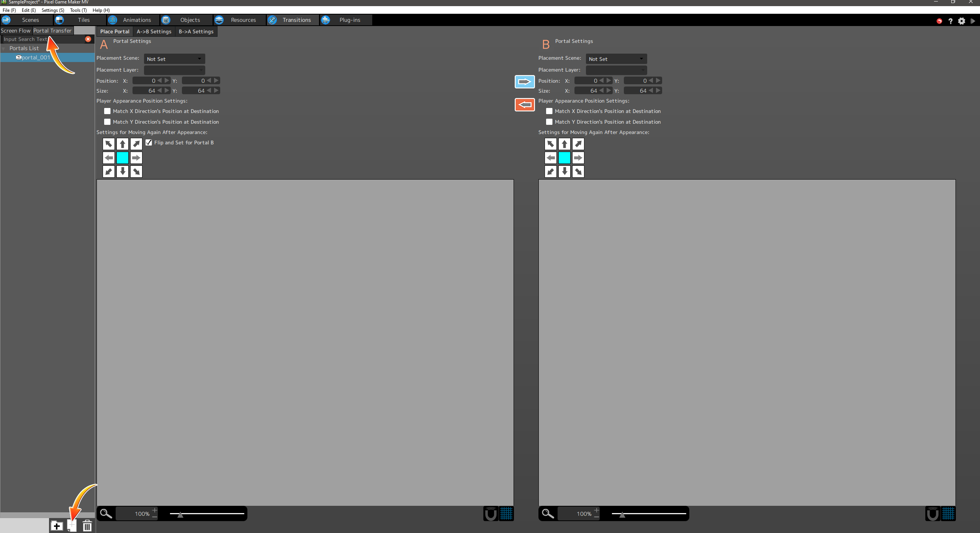Click the add new portal plus icon
The height and width of the screenshot is (533, 980).
[x=57, y=526]
